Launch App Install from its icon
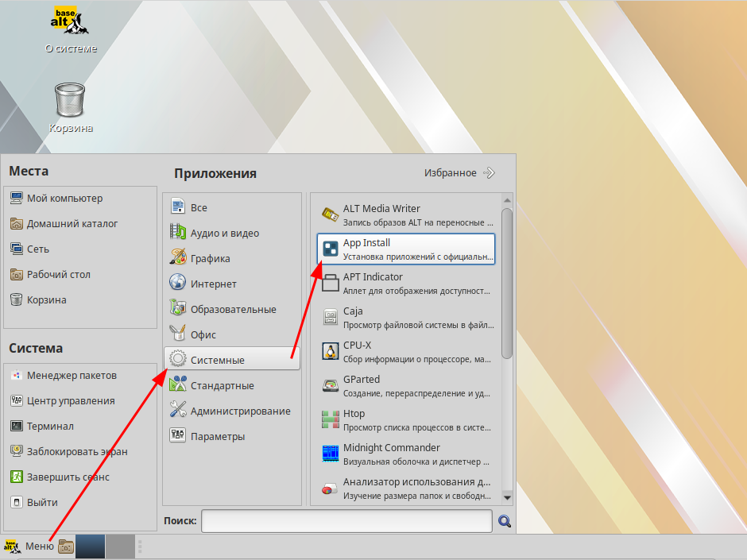Screen dimensions: 747x560 coord(330,249)
